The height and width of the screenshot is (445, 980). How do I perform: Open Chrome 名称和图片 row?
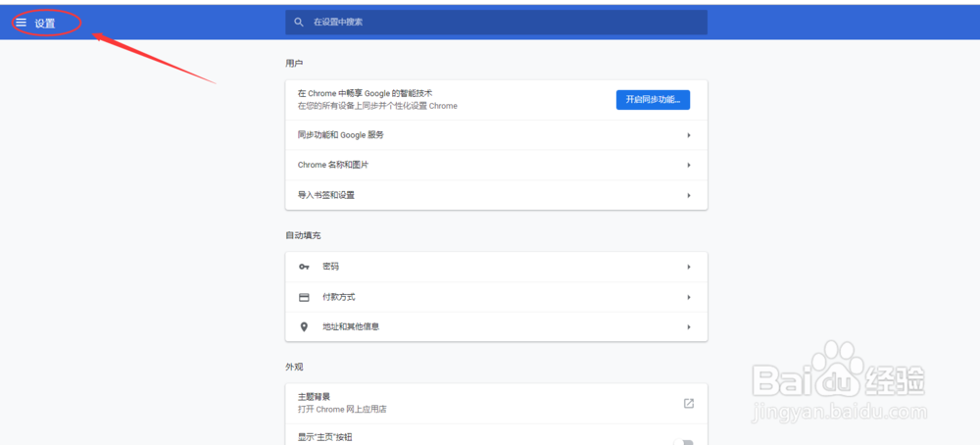(x=496, y=165)
